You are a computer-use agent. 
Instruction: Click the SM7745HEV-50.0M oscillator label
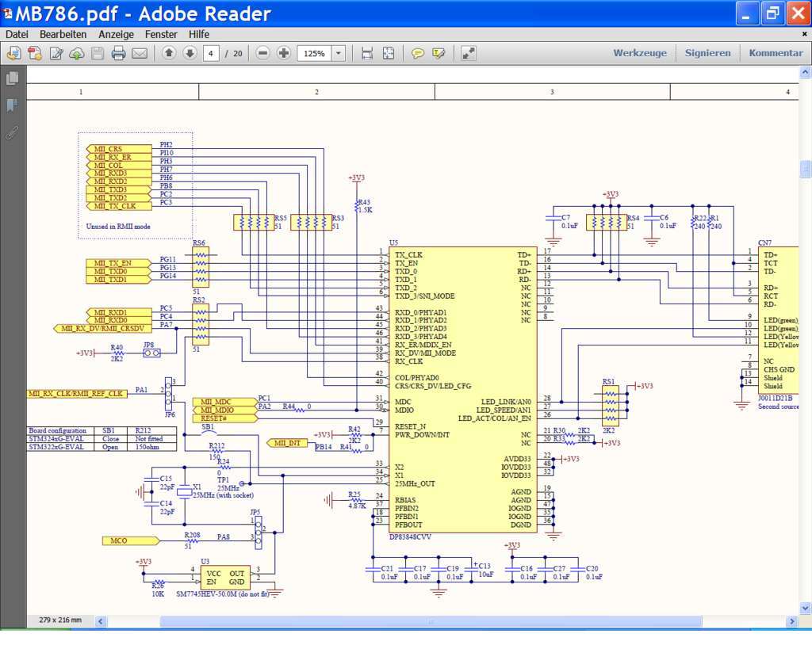point(222,594)
